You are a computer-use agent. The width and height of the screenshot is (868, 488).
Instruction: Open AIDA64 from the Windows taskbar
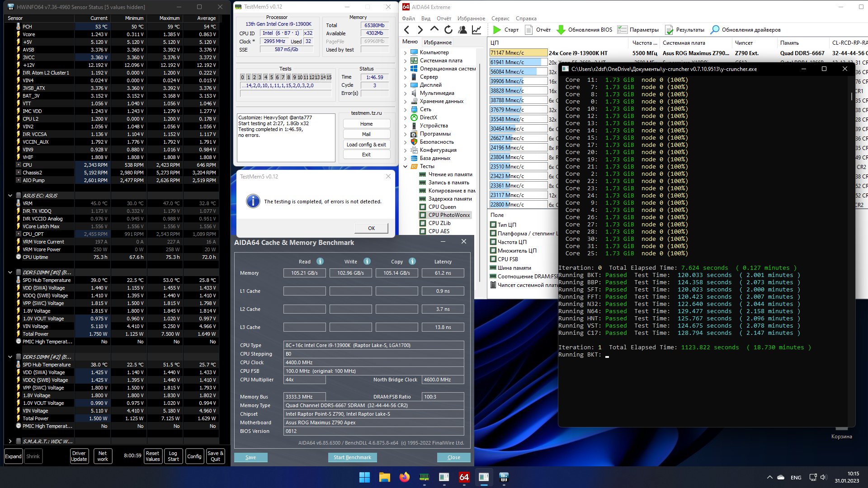coord(464,477)
